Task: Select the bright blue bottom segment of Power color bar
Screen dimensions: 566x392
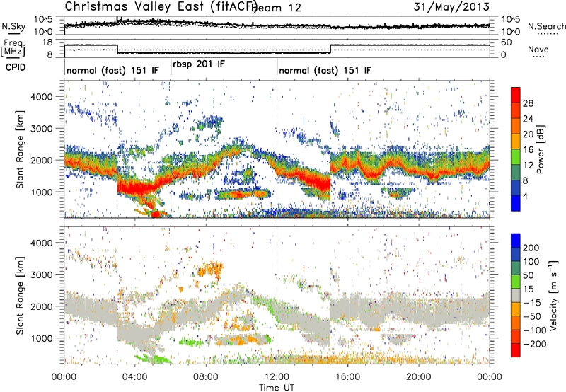Action: 516,202
